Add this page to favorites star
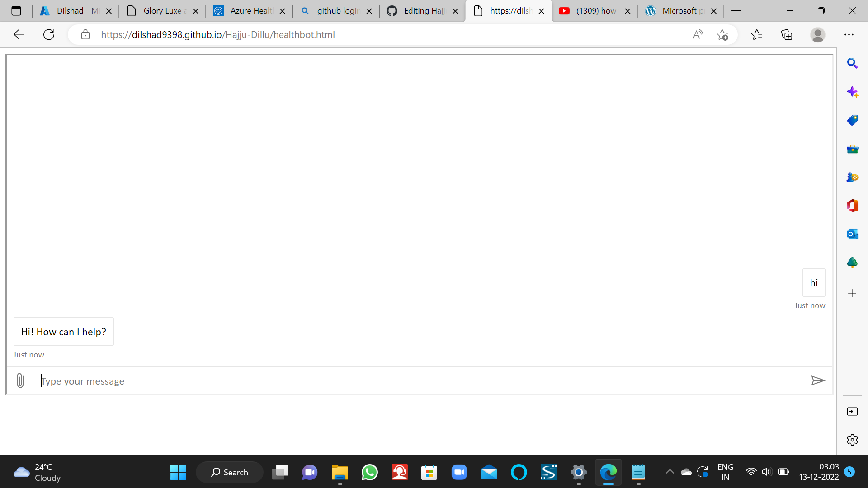868x488 pixels. [x=722, y=35]
